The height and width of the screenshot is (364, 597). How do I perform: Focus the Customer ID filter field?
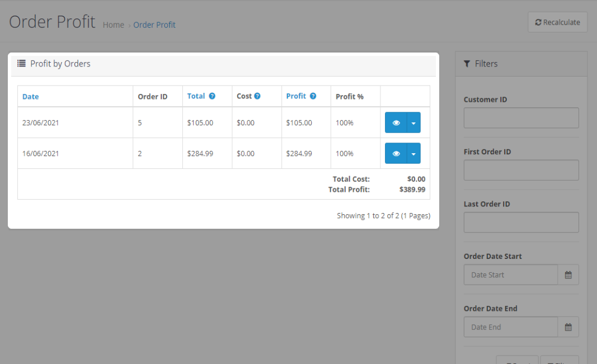[x=521, y=118]
